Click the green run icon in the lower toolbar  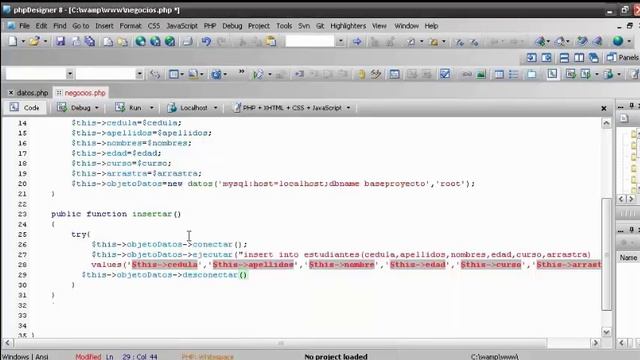click(x=258, y=74)
